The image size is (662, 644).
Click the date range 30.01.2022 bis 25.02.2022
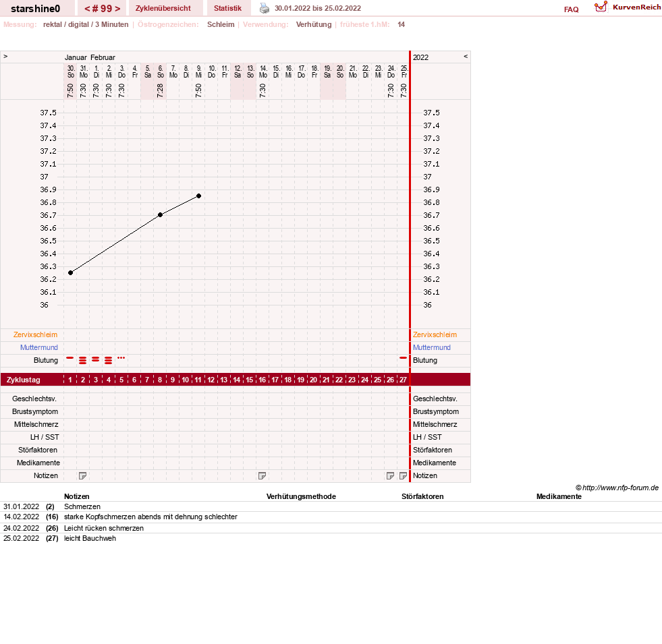[317, 9]
